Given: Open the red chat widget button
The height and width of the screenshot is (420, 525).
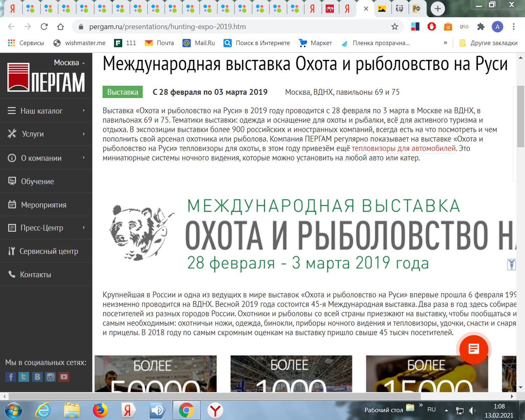Looking at the screenshot, I should tap(474, 349).
